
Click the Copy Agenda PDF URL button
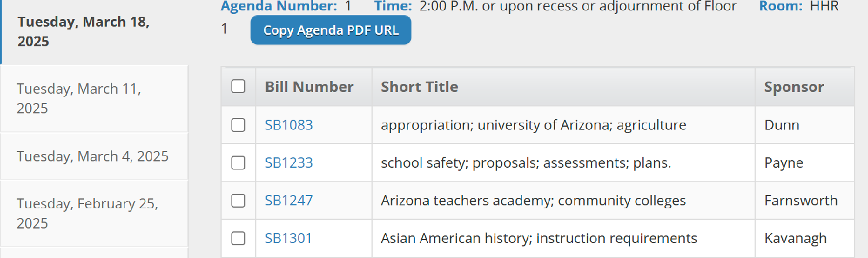[330, 31]
